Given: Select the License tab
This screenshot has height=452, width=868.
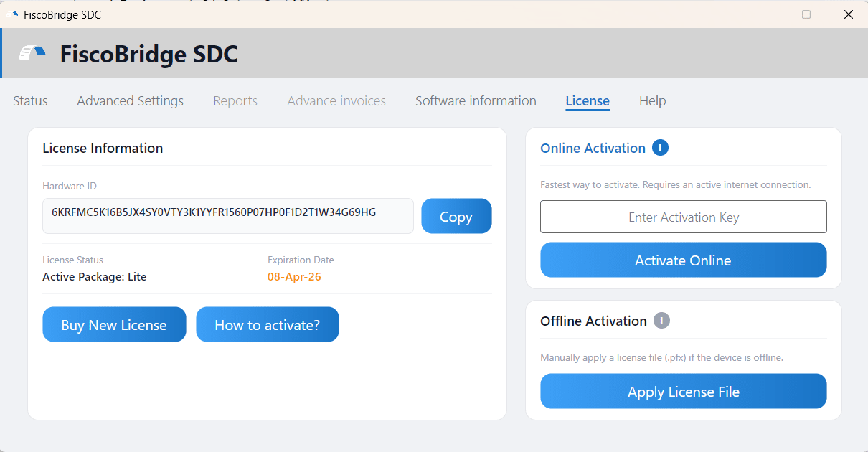Looking at the screenshot, I should pyautogui.click(x=588, y=101).
